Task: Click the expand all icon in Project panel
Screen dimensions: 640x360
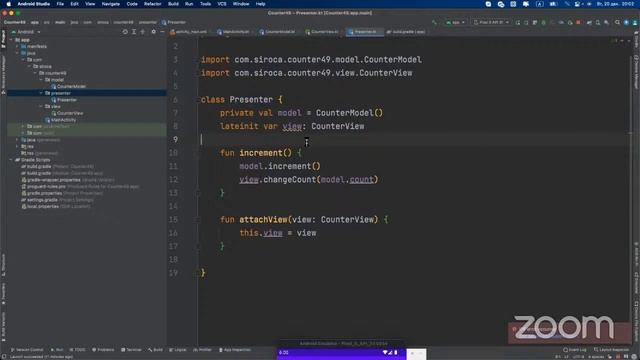Action: (x=134, y=32)
